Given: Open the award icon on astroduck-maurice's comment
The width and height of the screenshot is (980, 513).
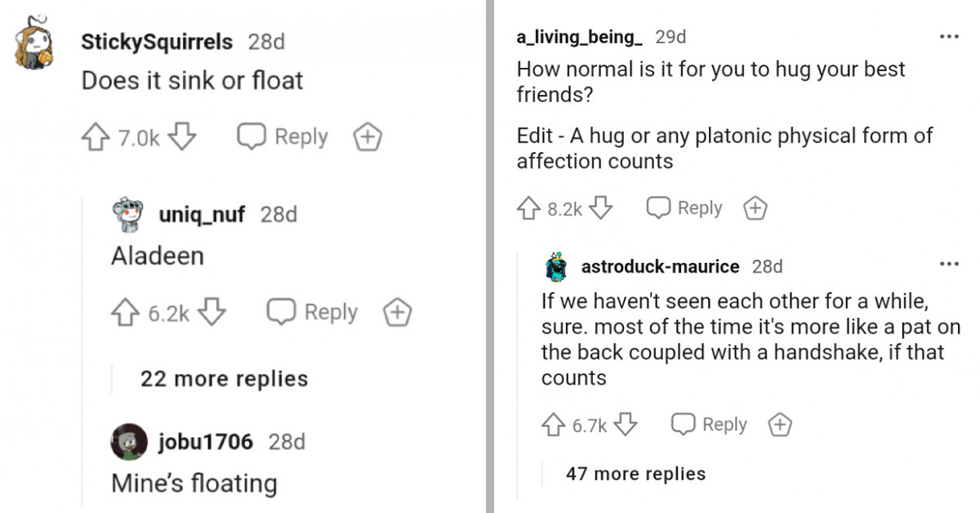Looking at the screenshot, I should click(779, 424).
